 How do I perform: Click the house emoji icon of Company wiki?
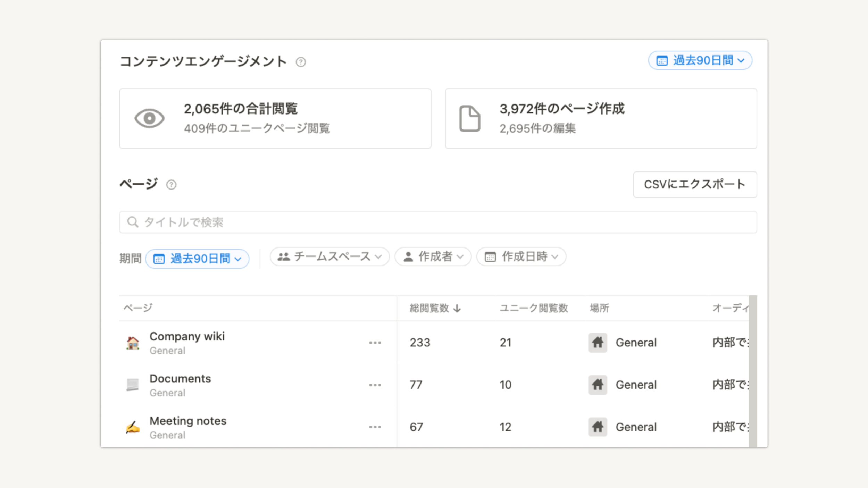(x=133, y=343)
